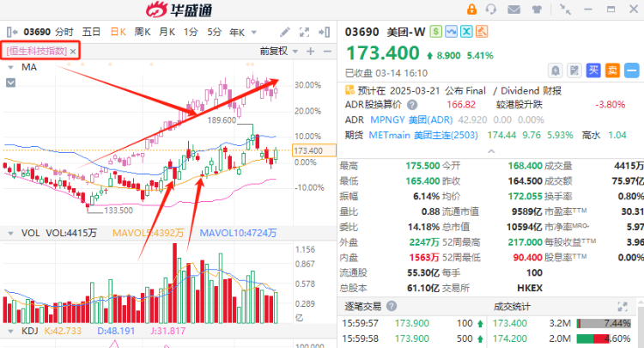The width and height of the screenshot is (644, 348).
Task: Open customer service headset icon
Action: coord(491,9)
